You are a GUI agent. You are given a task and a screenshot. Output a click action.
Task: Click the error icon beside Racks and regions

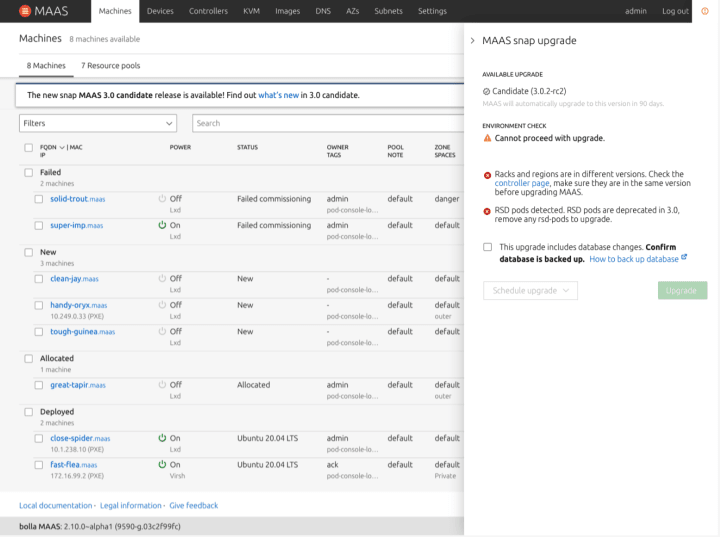pyautogui.click(x=487, y=175)
